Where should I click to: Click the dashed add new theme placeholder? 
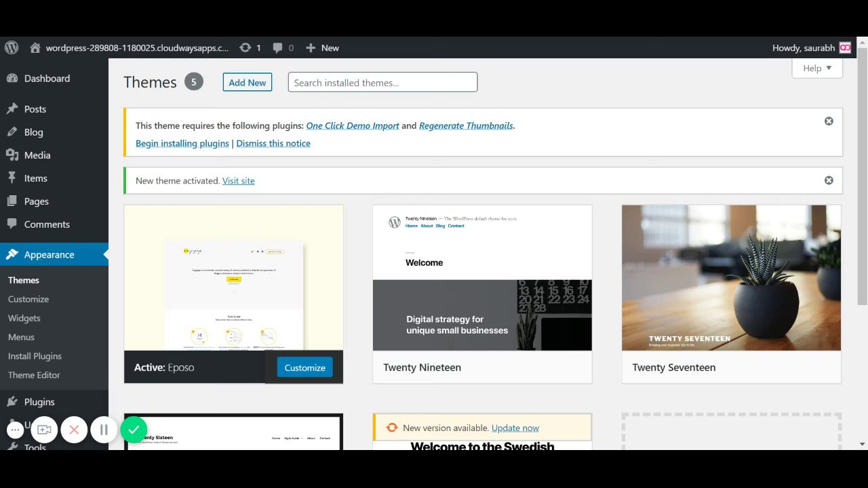(731, 432)
